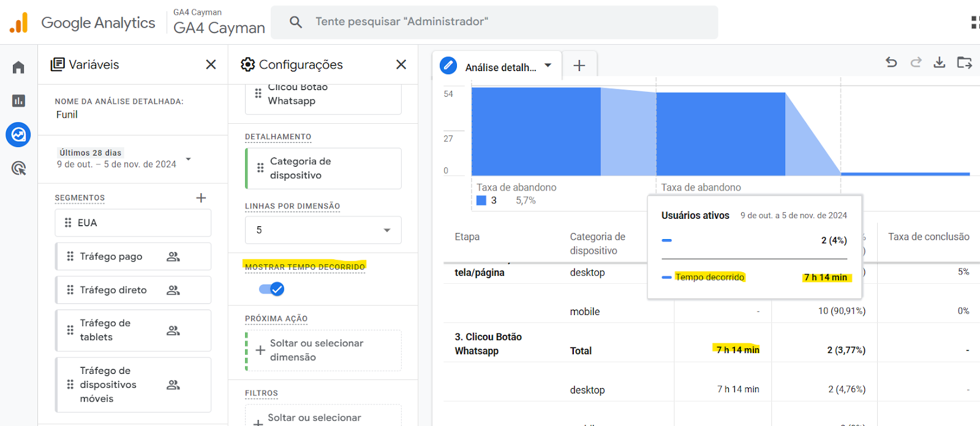
Task: Click the Configurações gear icon
Action: click(x=247, y=64)
